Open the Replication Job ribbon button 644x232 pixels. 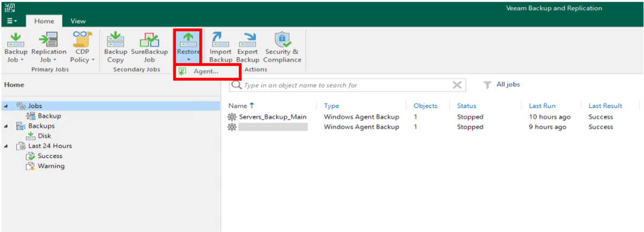49,47
